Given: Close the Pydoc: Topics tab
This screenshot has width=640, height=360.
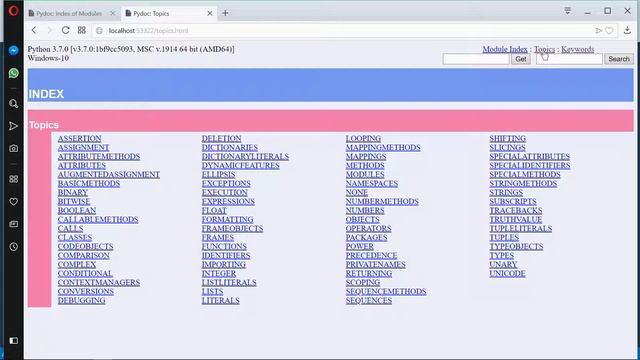Looking at the screenshot, I should tap(210, 13).
